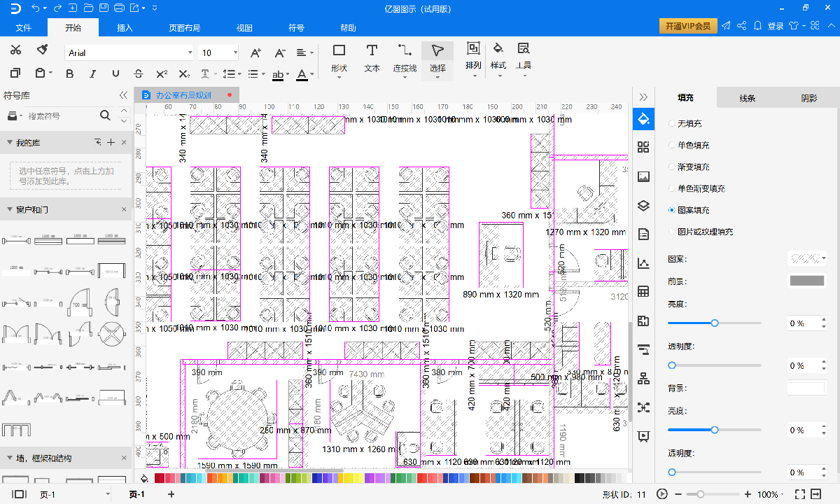The image size is (840, 504).
Task: Click the 排列 arrange button
Action: (x=474, y=58)
